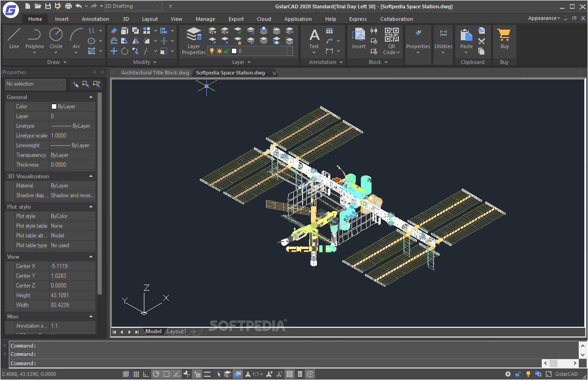This screenshot has height=380, width=588.
Task: Click the Measure icon above Utilities
Action: 443,33
